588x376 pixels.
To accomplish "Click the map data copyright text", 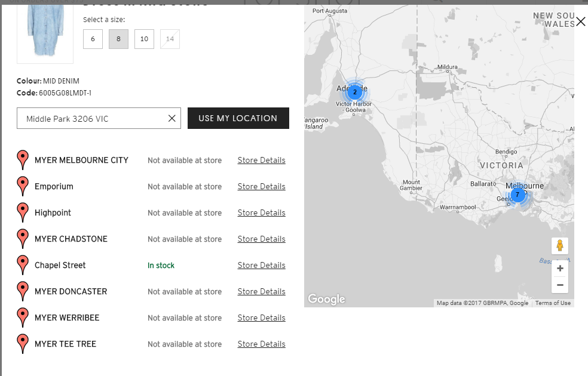I will pyautogui.click(x=483, y=303).
